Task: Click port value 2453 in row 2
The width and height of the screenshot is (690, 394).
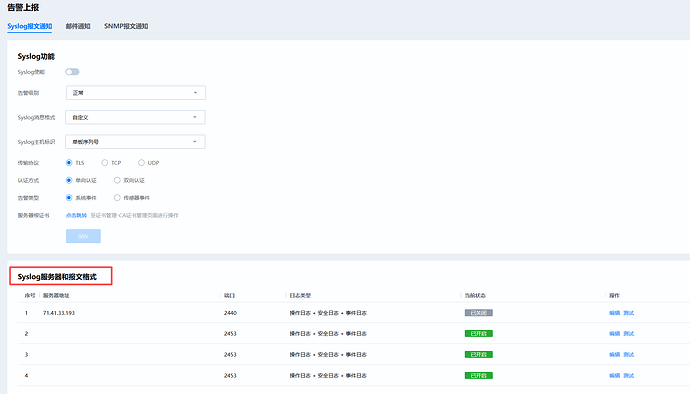Action: tap(230, 334)
